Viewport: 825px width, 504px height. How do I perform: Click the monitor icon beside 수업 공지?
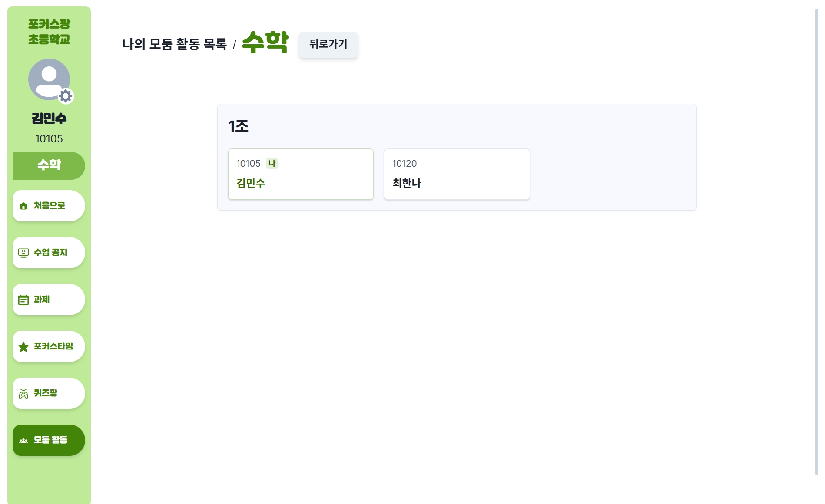pyautogui.click(x=23, y=253)
